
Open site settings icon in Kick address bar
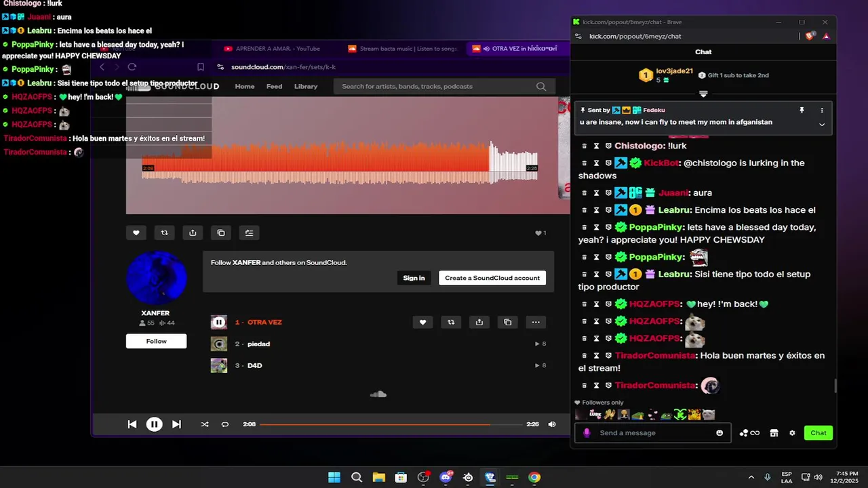click(579, 36)
